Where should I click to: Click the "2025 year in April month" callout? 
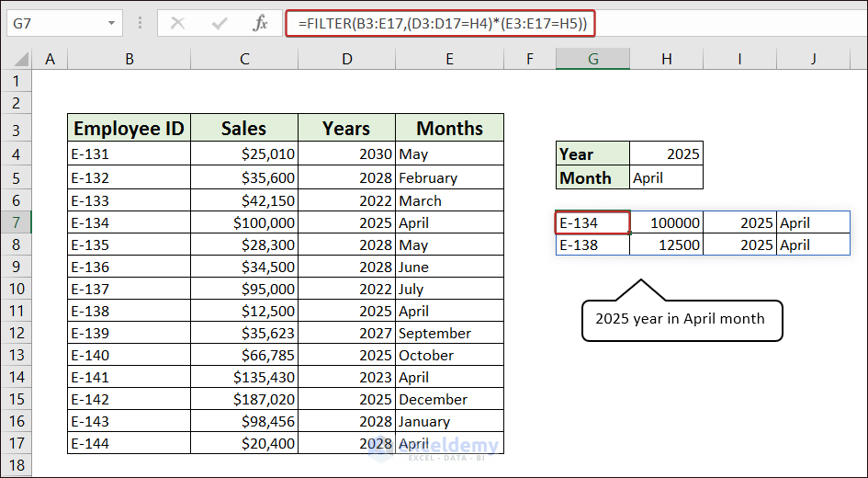[680, 319]
